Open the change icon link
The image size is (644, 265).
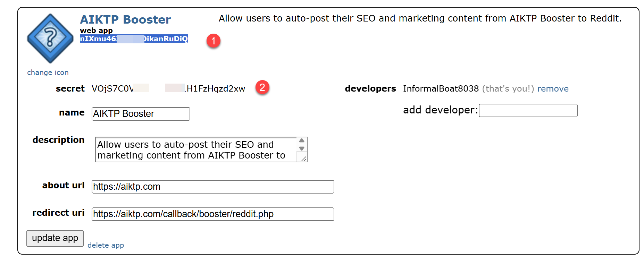tap(48, 72)
